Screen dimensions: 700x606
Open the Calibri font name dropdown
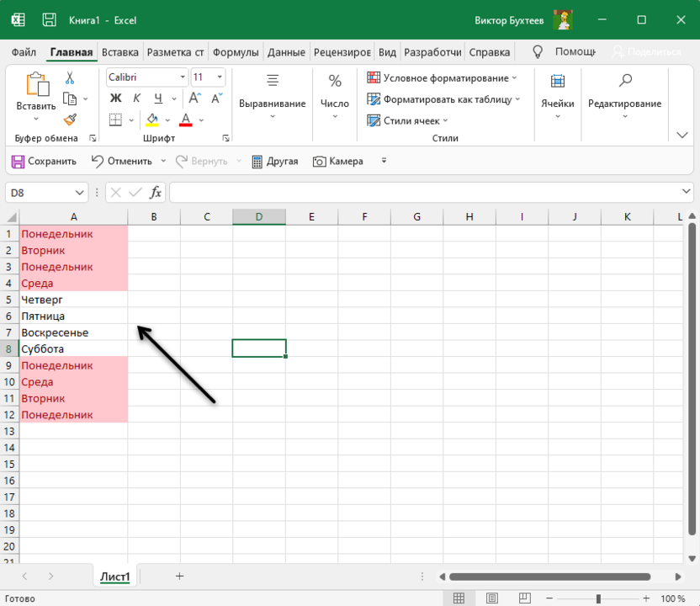click(183, 77)
